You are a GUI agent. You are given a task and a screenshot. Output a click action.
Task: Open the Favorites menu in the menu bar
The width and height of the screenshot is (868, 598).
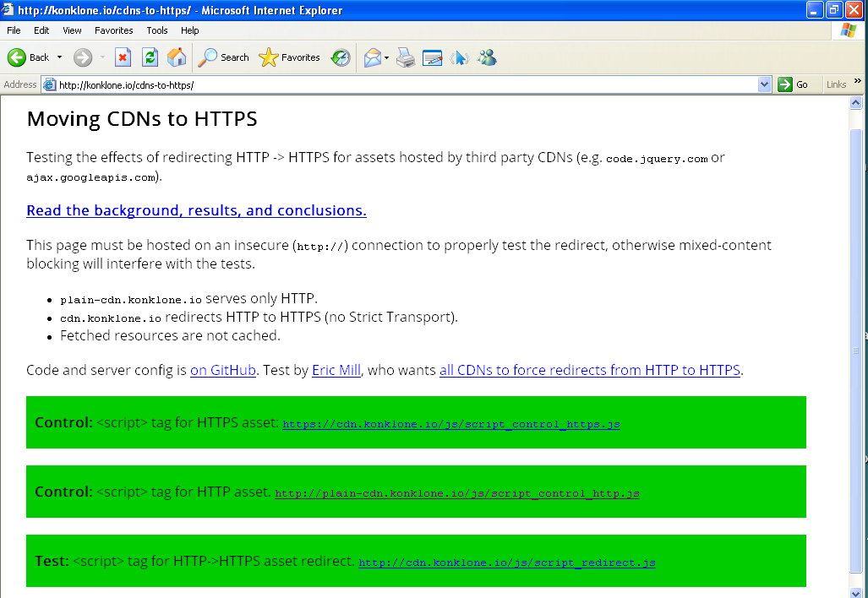click(113, 30)
